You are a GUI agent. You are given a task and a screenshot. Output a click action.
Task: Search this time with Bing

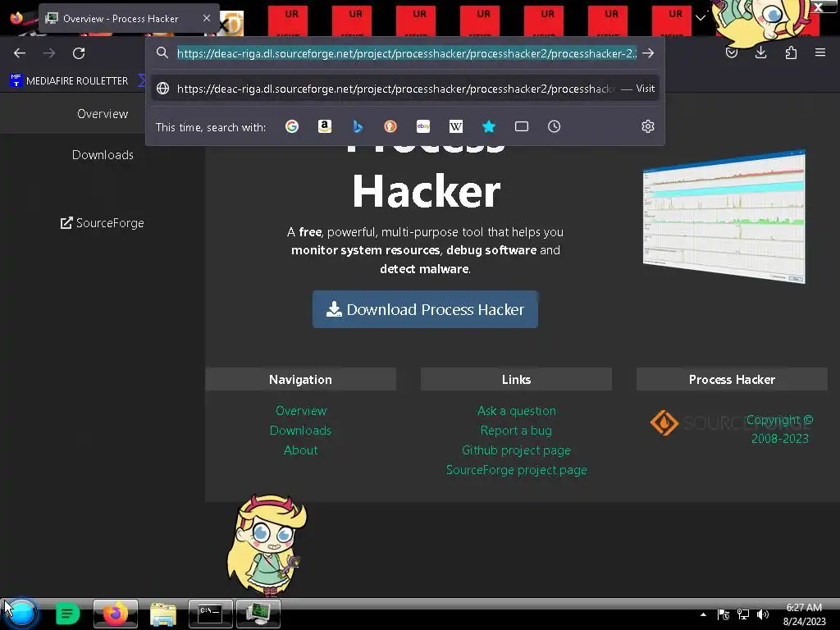(358, 126)
